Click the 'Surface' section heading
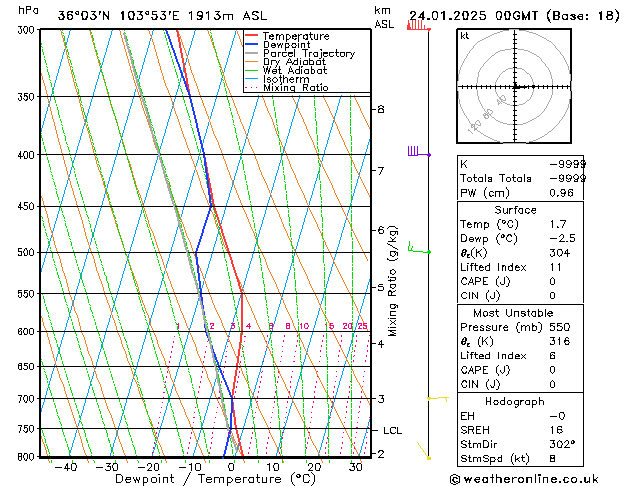The height and width of the screenshot is (486, 629). (x=515, y=210)
